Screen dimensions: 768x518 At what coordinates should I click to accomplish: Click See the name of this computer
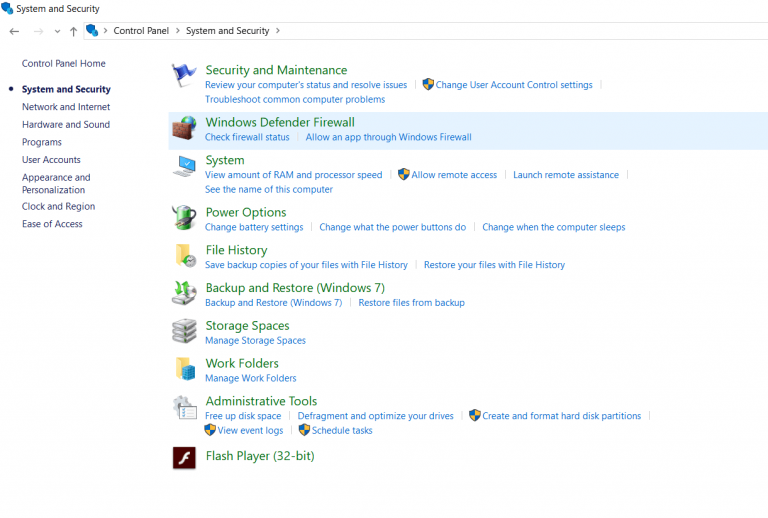pyautogui.click(x=269, y=189)
